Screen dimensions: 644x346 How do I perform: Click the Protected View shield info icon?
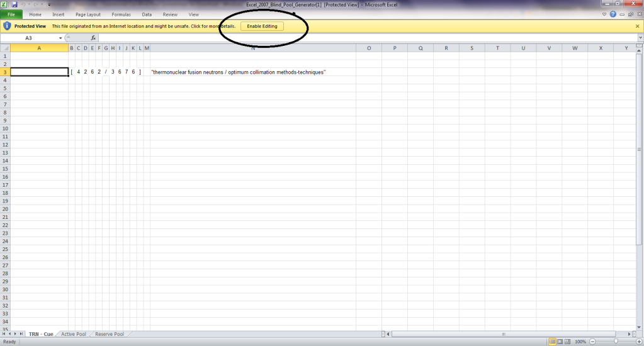[x=7, y=26]
